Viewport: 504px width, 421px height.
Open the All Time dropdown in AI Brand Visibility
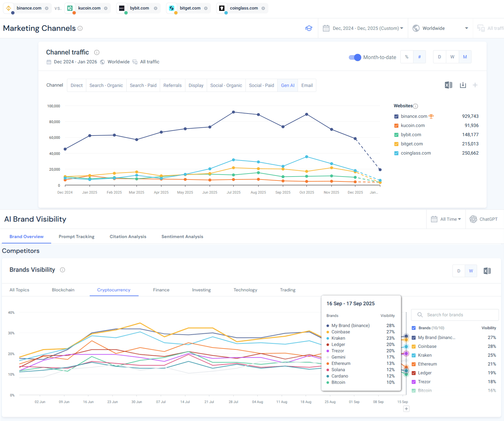point(446,219)
